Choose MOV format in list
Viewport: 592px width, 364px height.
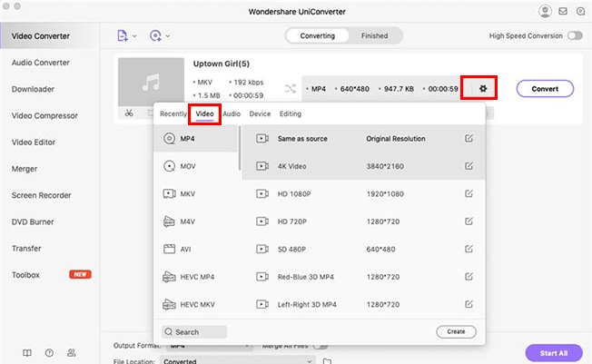195,166
